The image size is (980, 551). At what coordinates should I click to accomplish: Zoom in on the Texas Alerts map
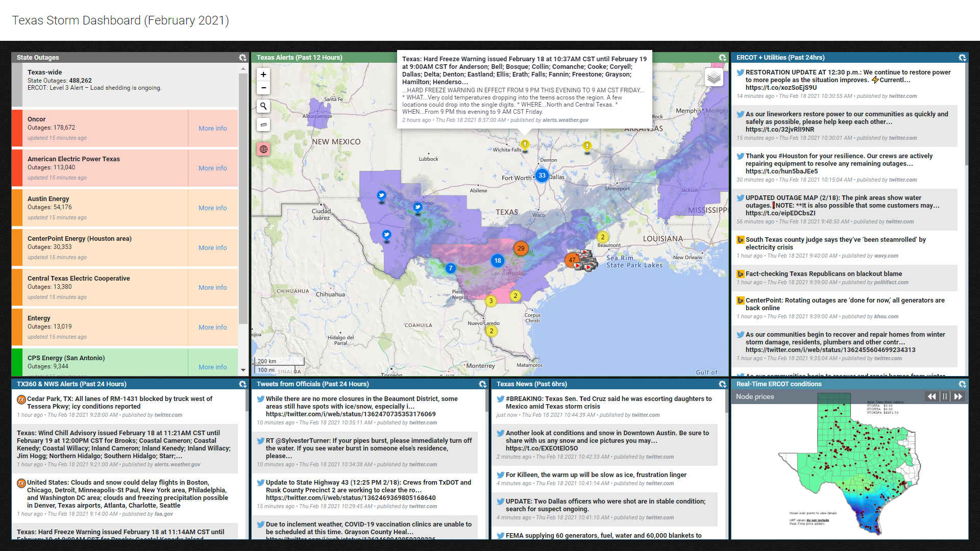(x=263, y=74)
